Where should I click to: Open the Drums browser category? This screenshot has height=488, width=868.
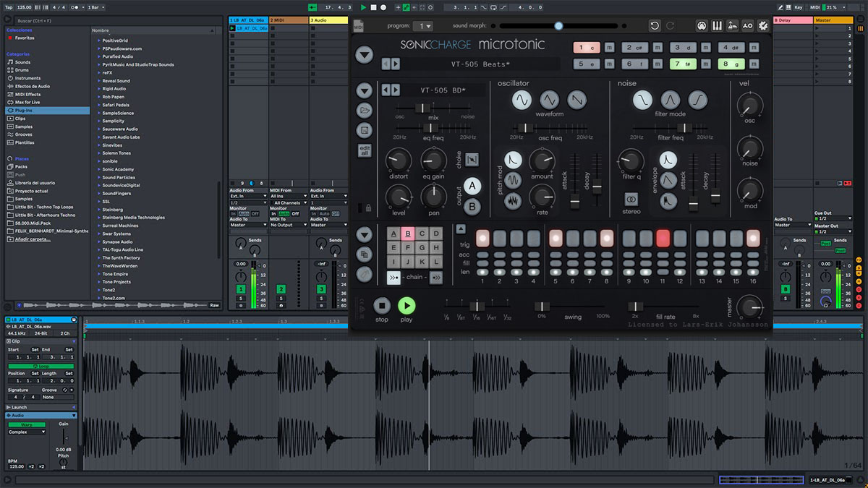(23, 70)
